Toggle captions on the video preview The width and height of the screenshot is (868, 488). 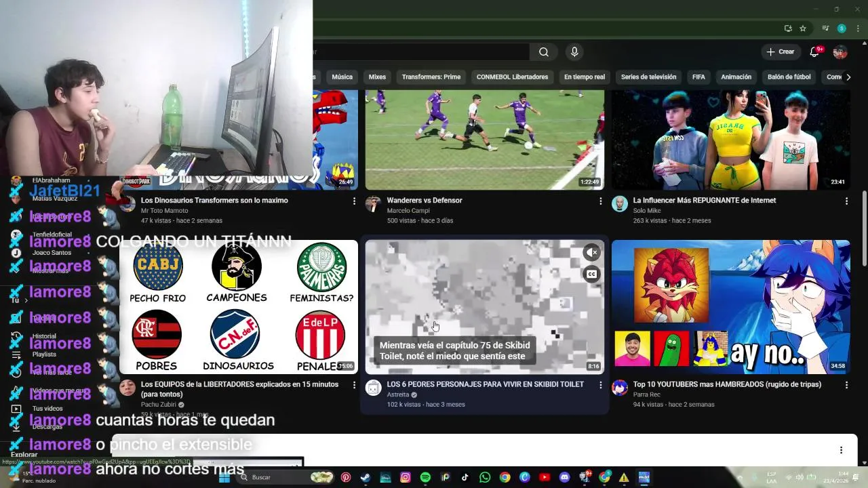(x=591, y=274)
